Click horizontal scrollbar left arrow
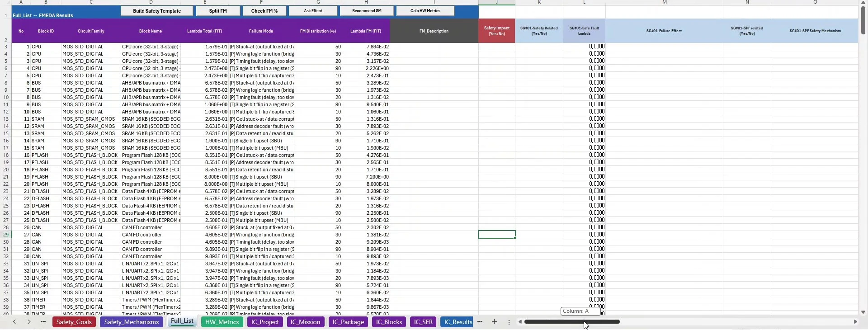This screenshot has height=330, width=868. point(520,322)
